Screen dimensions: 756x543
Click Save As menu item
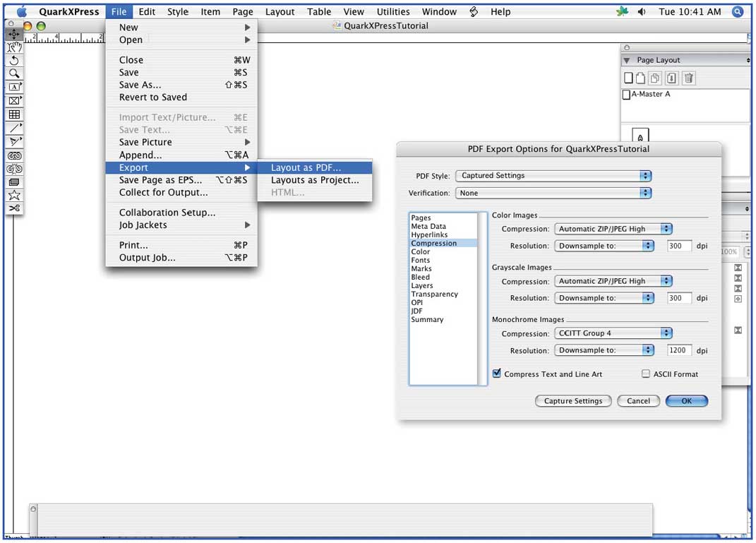[181, 85]
